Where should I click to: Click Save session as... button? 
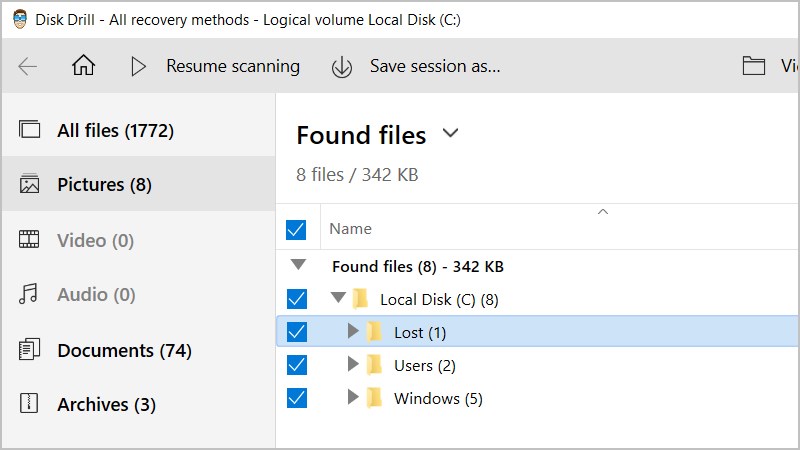435,66
